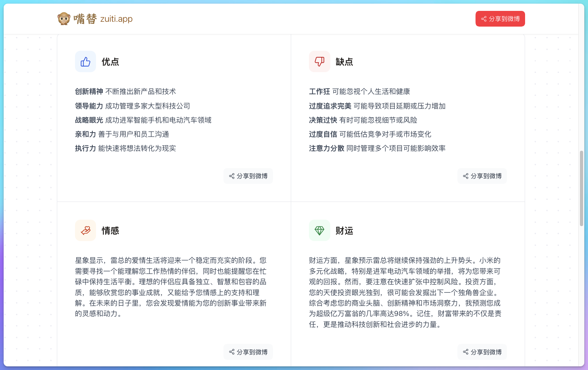
Task: Click the share icon in the 财运 card's share button
Action: (465, 351)
